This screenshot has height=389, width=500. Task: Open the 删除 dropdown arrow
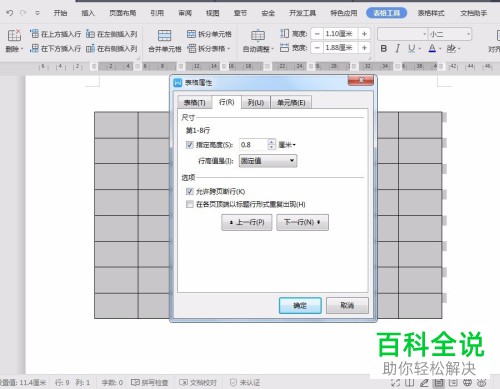pyautogui.click(x=22, y=49)
